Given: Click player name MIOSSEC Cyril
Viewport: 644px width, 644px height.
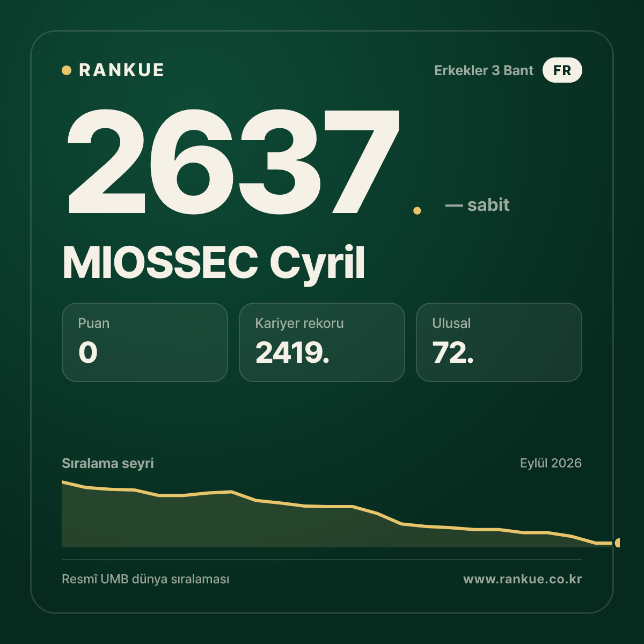Looking at the screenshot, I should coord(214,263).
